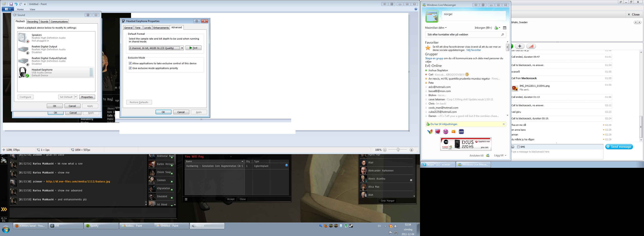
Task: Click Paint's zoom level slider
Action: (398, 150)
